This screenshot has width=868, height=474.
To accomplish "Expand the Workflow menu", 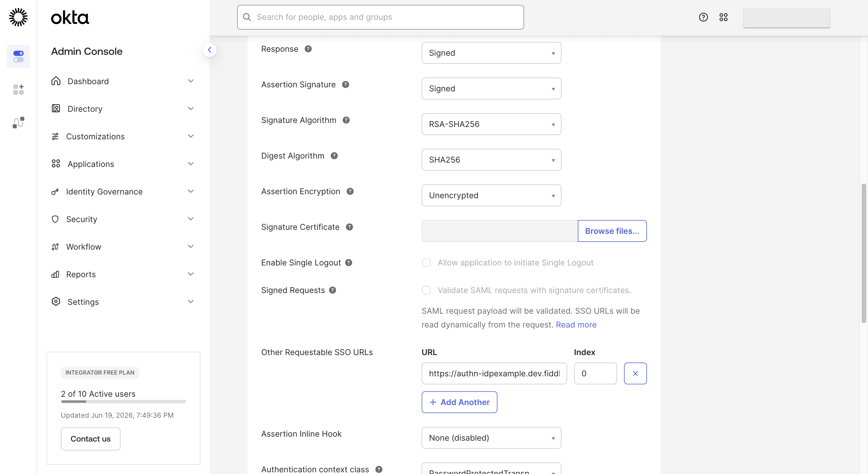I will (123, 247).
